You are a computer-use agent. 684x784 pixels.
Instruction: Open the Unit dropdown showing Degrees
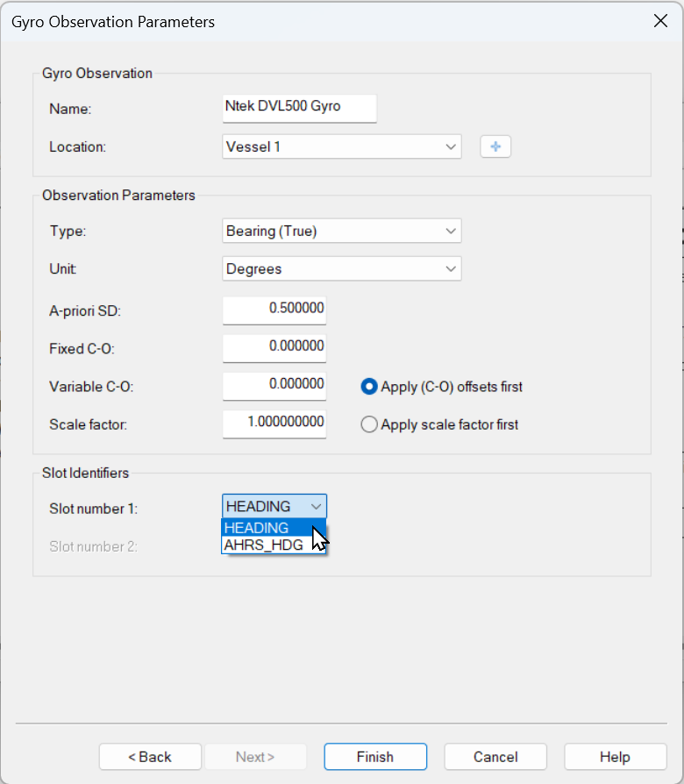pos(341,268)
